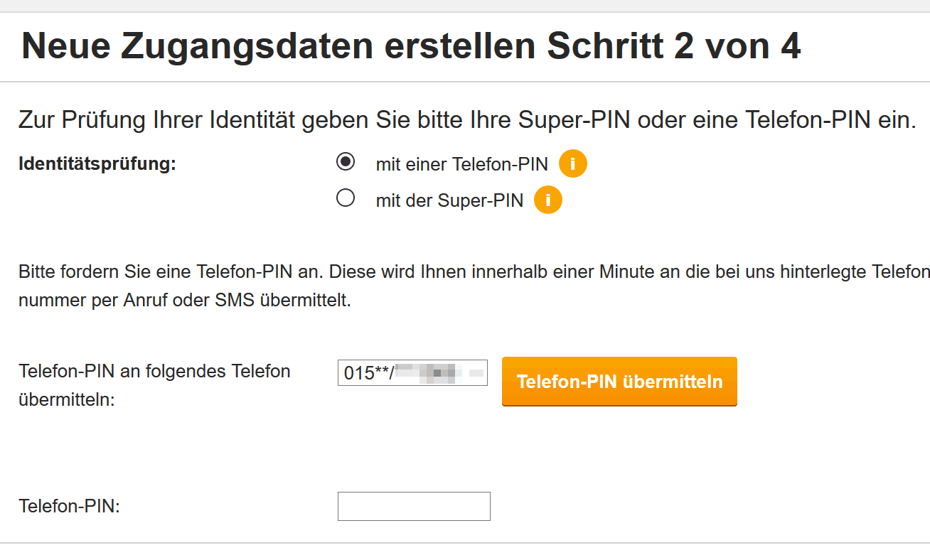Select the 'mit der Super-PIN' radio button
930x560 pixels.
346,199
